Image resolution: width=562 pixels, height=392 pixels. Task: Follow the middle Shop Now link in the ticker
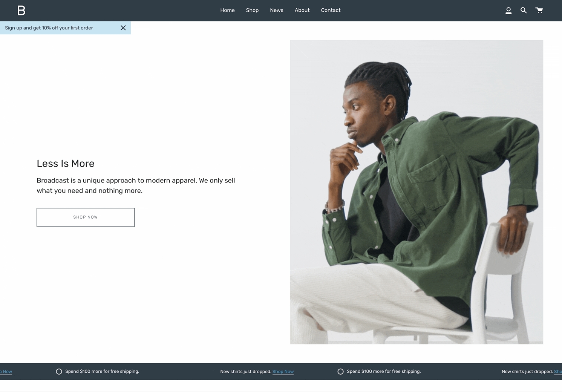283,372
